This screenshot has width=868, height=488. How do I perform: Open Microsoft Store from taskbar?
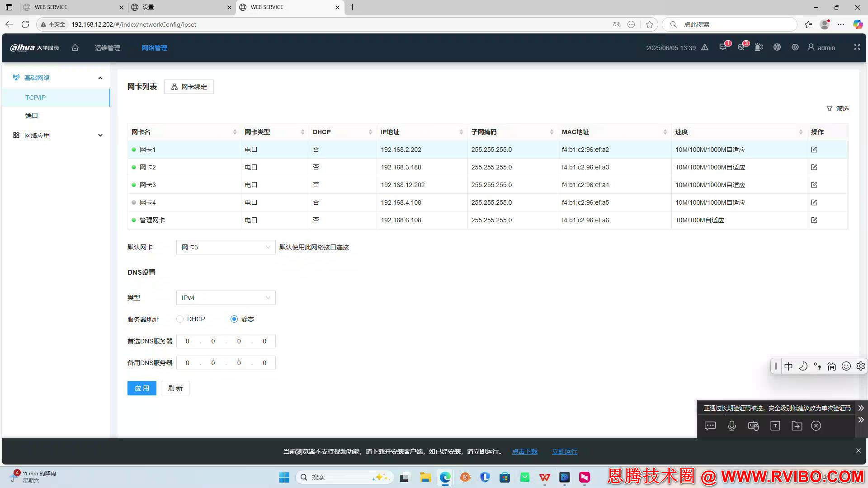(x=505, y=477)
